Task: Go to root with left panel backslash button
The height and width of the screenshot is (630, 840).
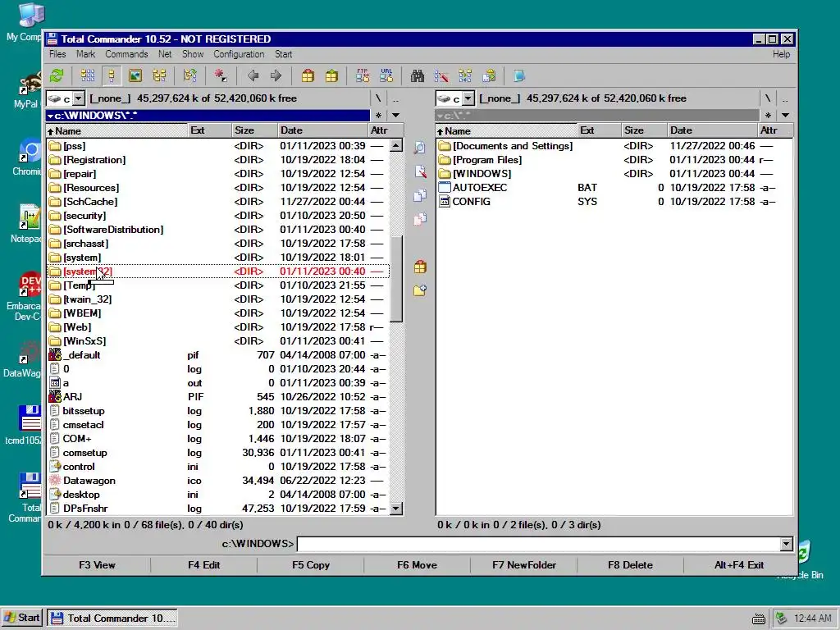Action: tap(378, 98)
